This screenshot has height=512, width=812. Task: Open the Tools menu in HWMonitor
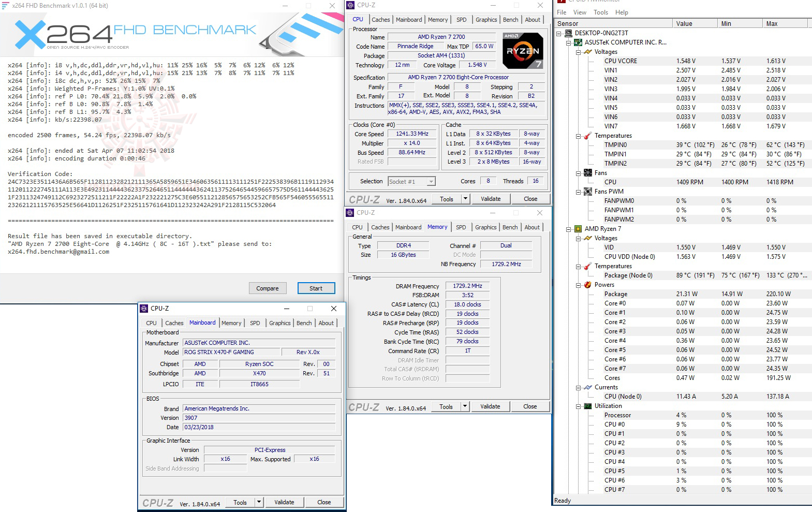(x=601, y=12)
